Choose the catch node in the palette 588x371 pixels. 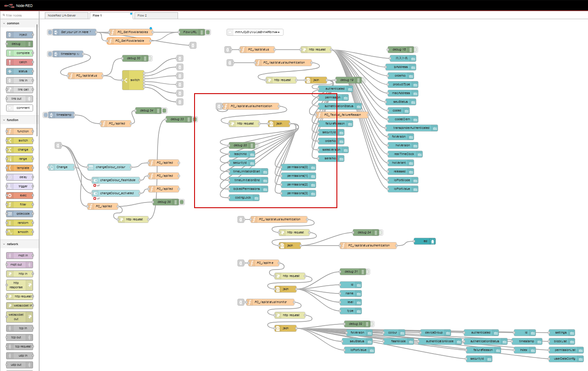20,62
